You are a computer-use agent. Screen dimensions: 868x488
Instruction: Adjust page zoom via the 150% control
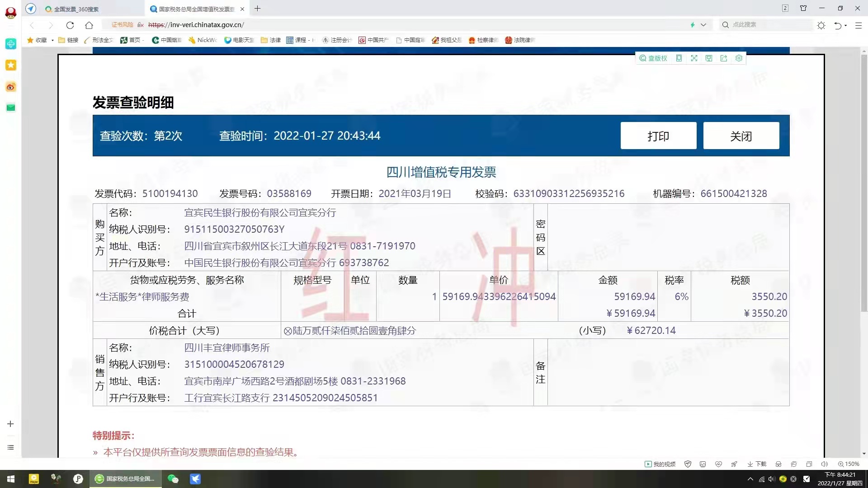pos(849,464)
